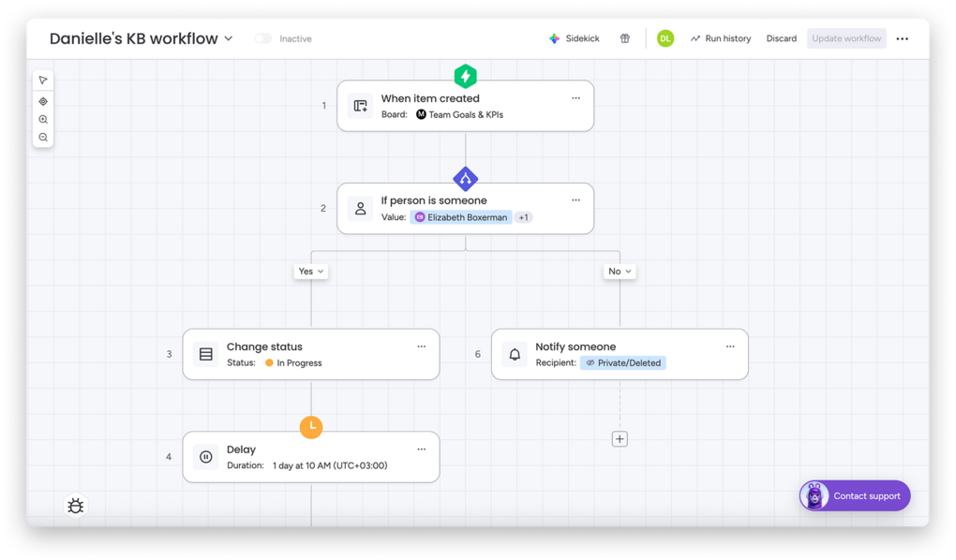Open options menu for Delay step

[422, 449]
